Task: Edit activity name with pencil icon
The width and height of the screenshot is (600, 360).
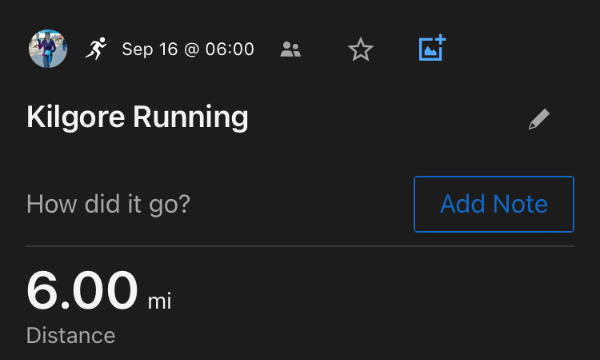Action: coord(539,119)
